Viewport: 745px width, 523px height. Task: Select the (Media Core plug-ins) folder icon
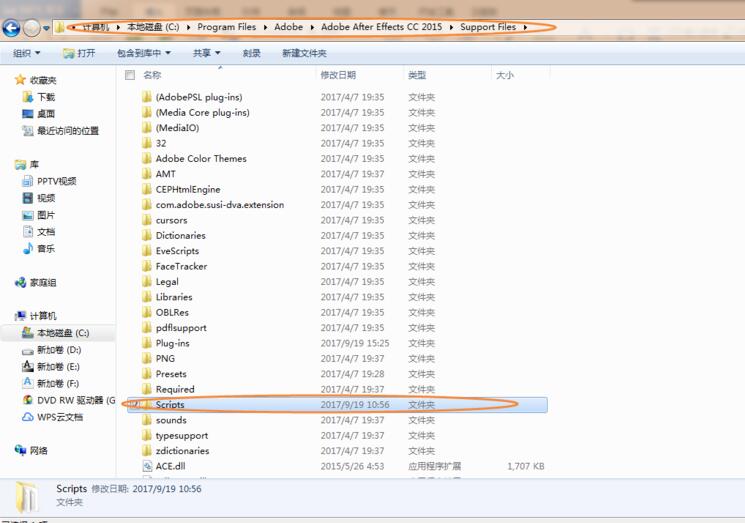pos(147,112)
